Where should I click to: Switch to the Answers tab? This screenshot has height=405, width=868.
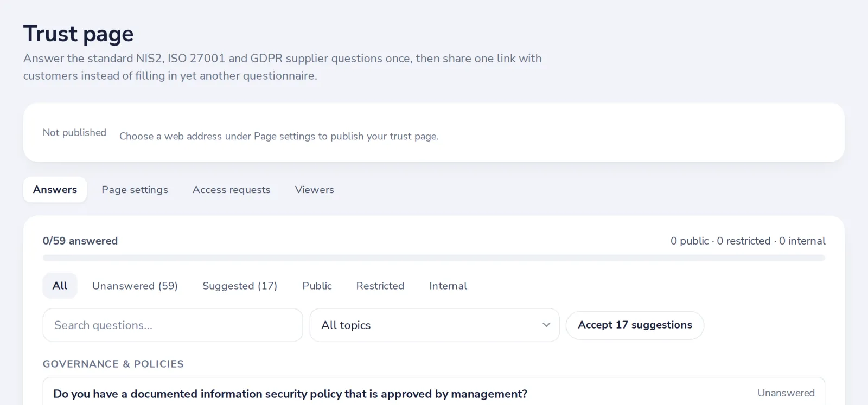coord(55,190)
